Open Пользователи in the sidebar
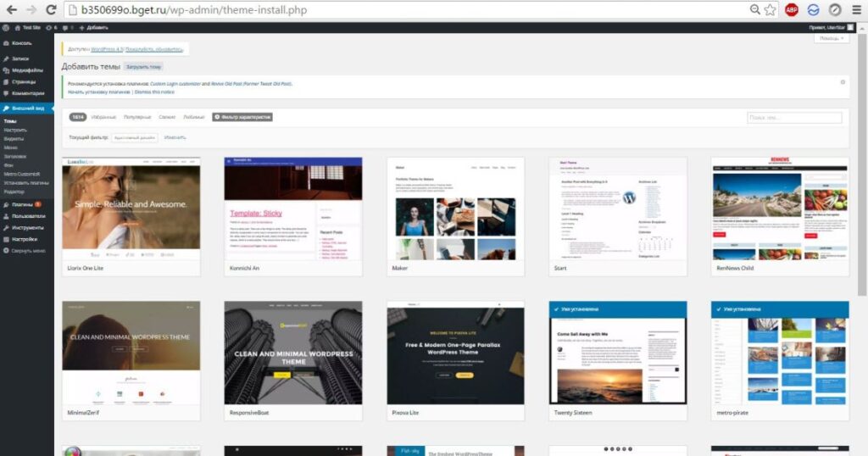The width and height of the screenshot is (868, 456). coord(26,216)
